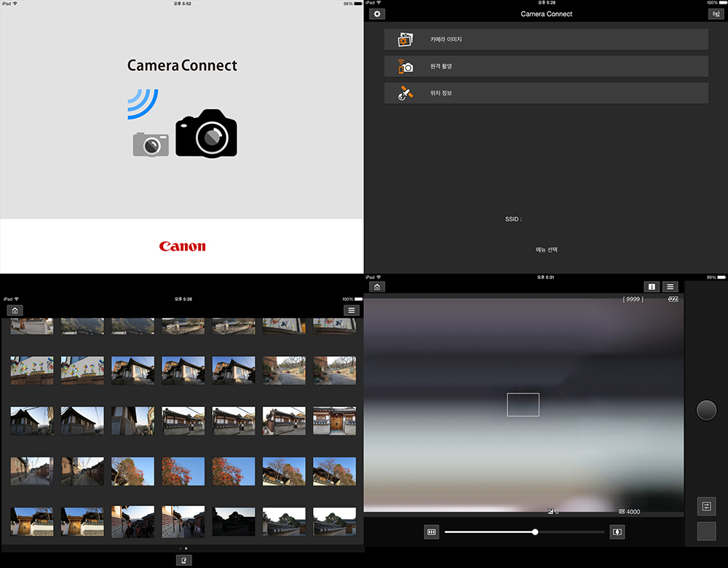Select the dark silhouette building thumbnail
This screenshot has height=568, width=728.
click(x=234, y=521)
